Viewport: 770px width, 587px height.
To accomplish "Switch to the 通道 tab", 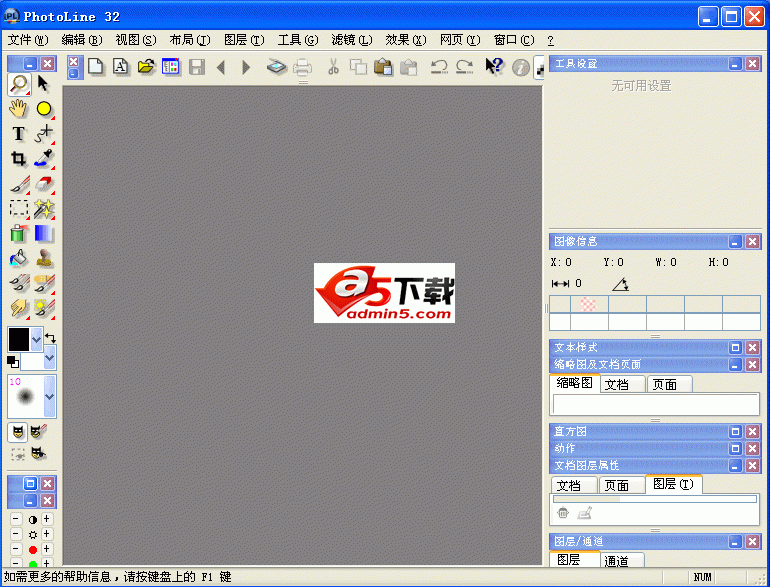I will click(x=617, y=561).
